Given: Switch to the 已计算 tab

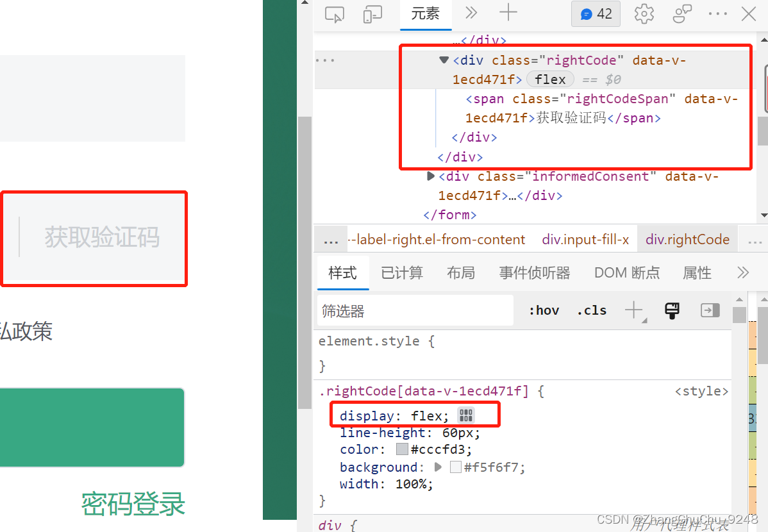Looking at the screenshot, I should pyautogui.click(x=401, y=272).
